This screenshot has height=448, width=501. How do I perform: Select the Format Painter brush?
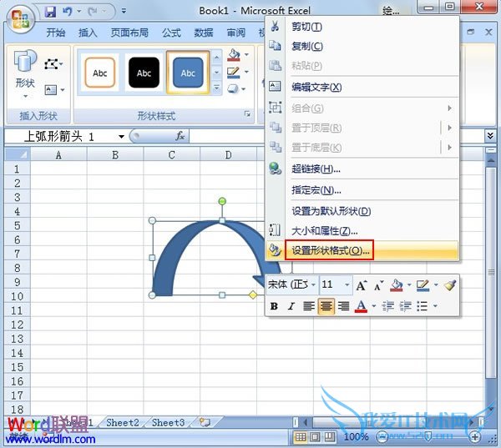[x=450, y=284]
